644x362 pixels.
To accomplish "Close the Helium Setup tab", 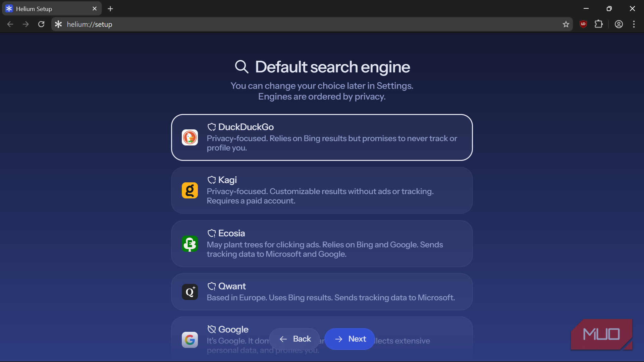I will [95, 9].
